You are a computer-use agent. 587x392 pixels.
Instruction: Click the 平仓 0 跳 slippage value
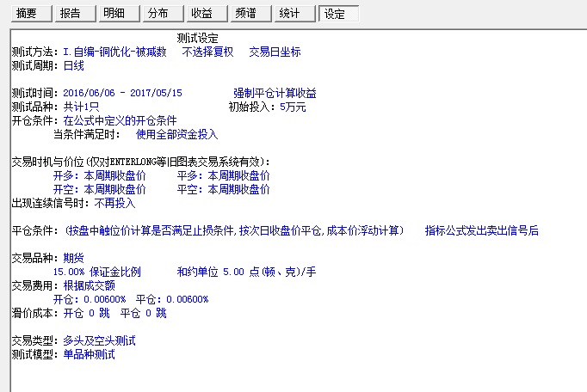point(144,313)
